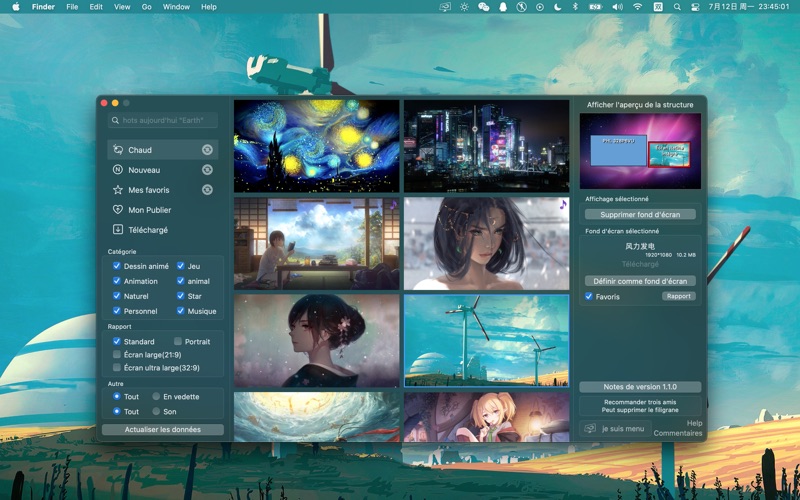Viewport: 800px width, 500px height.
Task: Select the wind turbines wallpaper thumbnail
Action: click(x=487, y=341)
